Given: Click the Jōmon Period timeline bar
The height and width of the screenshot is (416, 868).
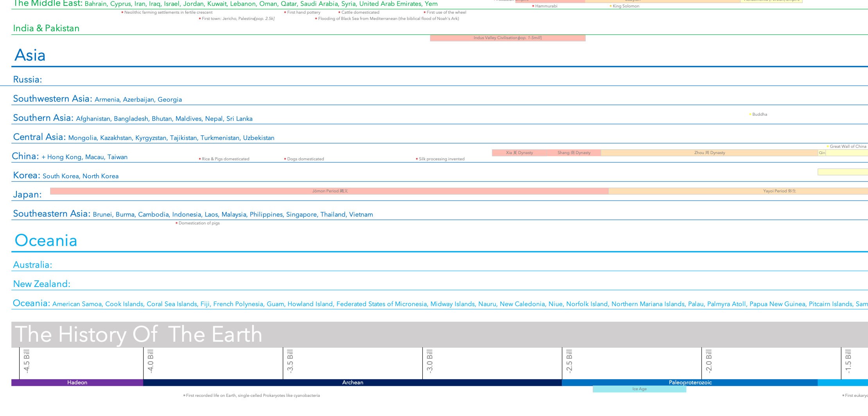Looking at the screenshot, I should click(330, 191).
